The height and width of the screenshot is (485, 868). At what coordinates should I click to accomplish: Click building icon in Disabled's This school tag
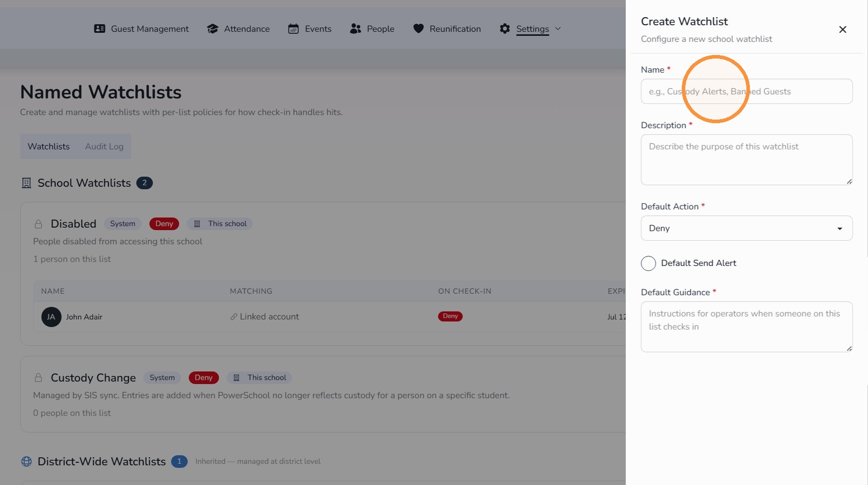click(197, 224)
